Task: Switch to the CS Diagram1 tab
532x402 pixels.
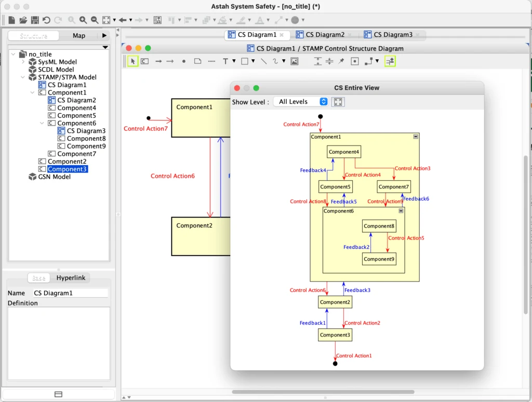Action: pos(257,35)
